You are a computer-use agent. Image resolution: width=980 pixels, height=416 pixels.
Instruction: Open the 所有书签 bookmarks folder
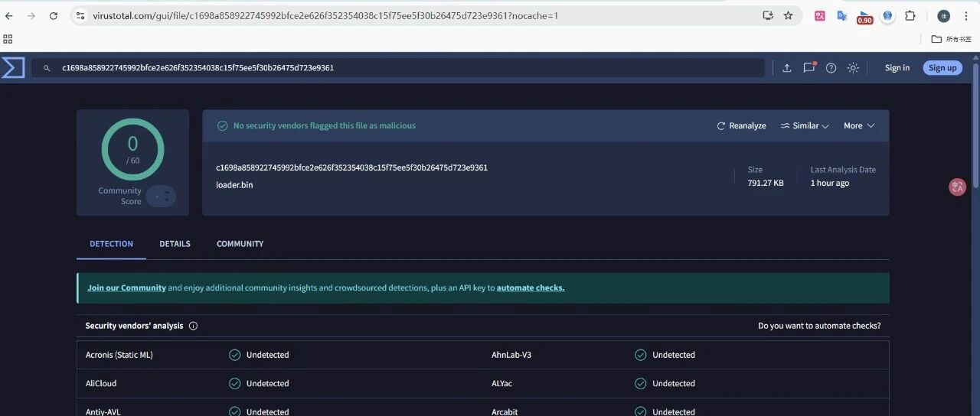[950, 38]
